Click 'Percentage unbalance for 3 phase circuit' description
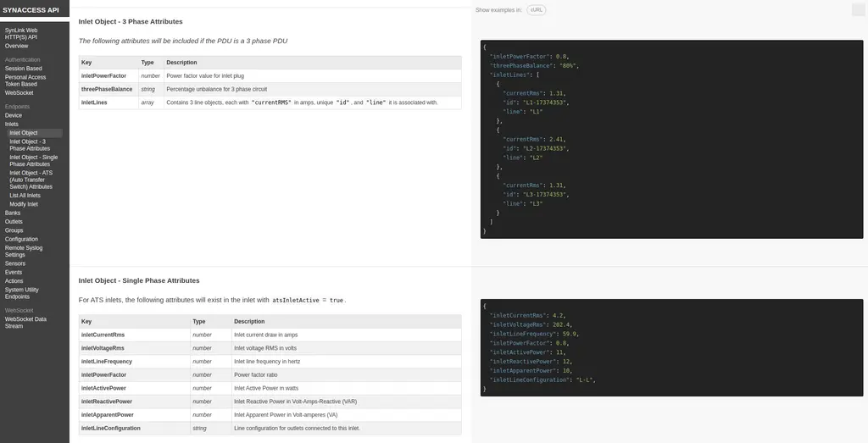 216,89
